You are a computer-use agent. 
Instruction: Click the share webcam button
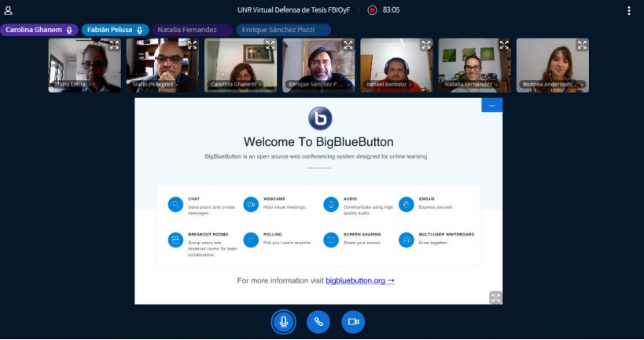(353, 321)
